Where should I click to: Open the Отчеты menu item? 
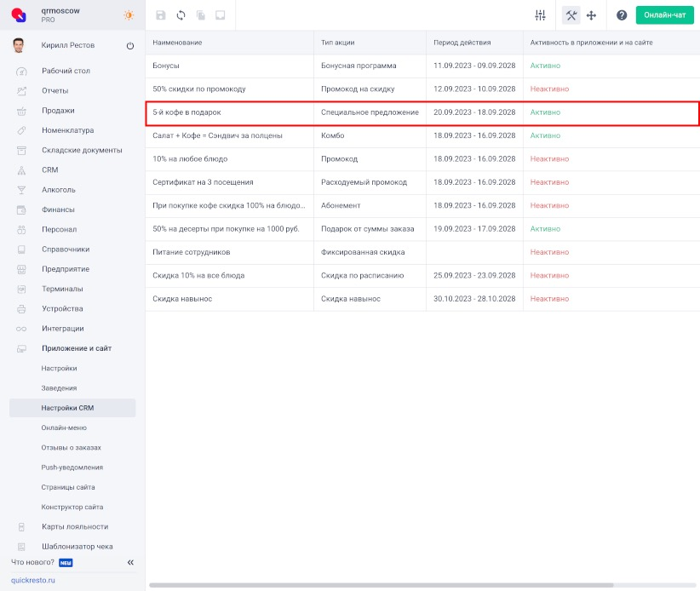(55, 90)
